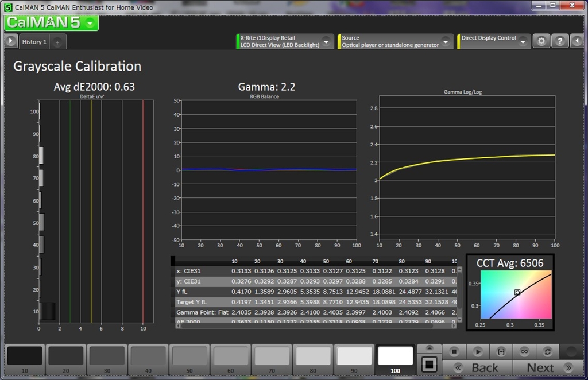Collapse the right panel using the arrow icon

[578, 41]
